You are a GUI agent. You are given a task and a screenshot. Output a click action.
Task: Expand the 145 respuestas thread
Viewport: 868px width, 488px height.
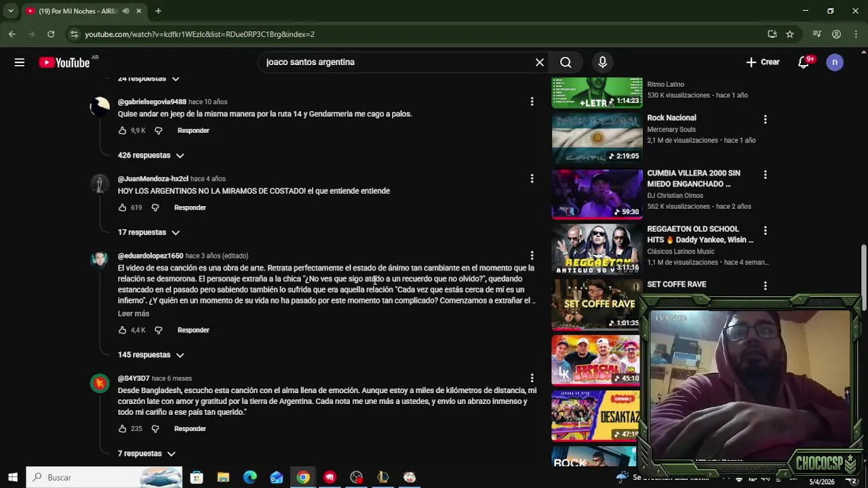pos(151,355)
